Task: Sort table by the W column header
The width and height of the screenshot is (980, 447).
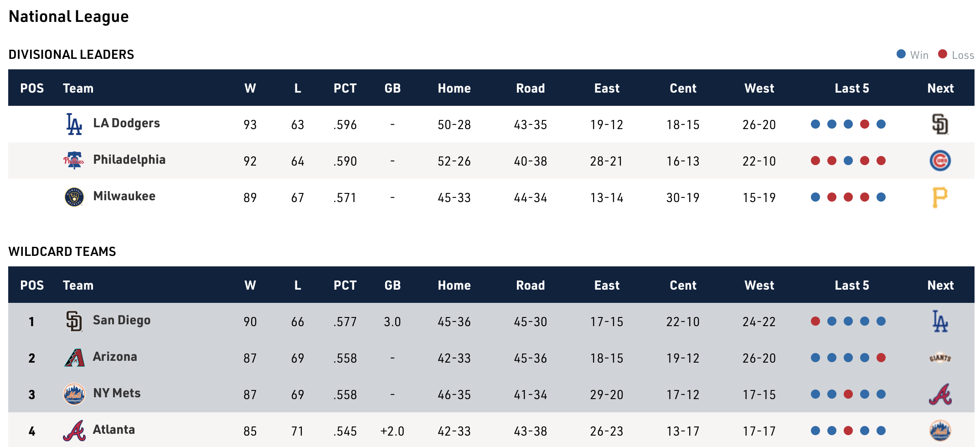Action: tap(251, 88)
